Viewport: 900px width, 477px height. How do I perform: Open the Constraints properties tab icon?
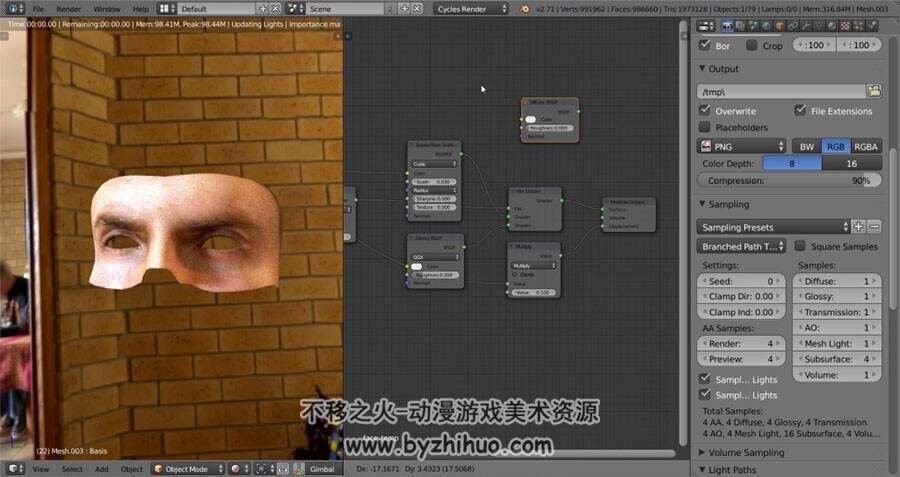pyautogui.click(x=793, y=26)
